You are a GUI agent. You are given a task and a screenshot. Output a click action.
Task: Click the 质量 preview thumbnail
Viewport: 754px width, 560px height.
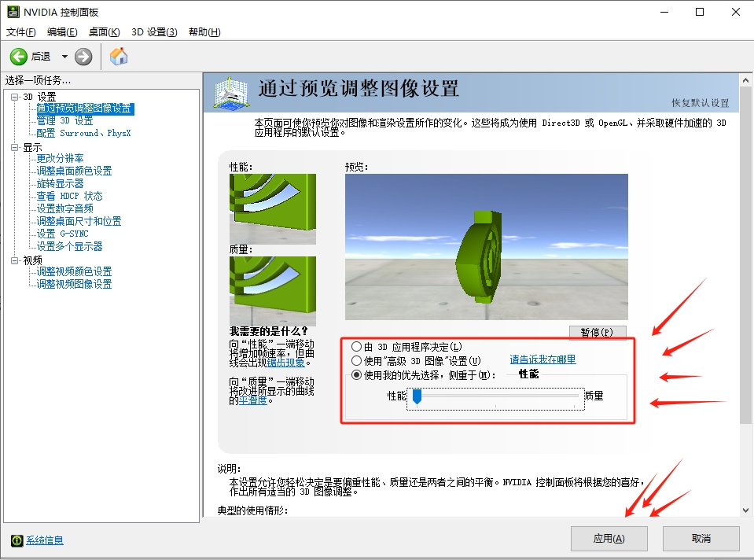click(x=273, y=291)
